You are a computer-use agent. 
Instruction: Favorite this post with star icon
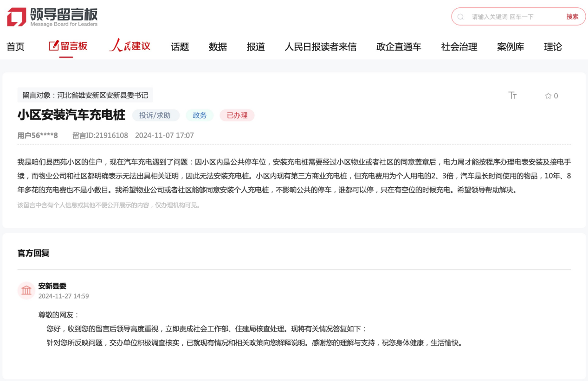549,96
